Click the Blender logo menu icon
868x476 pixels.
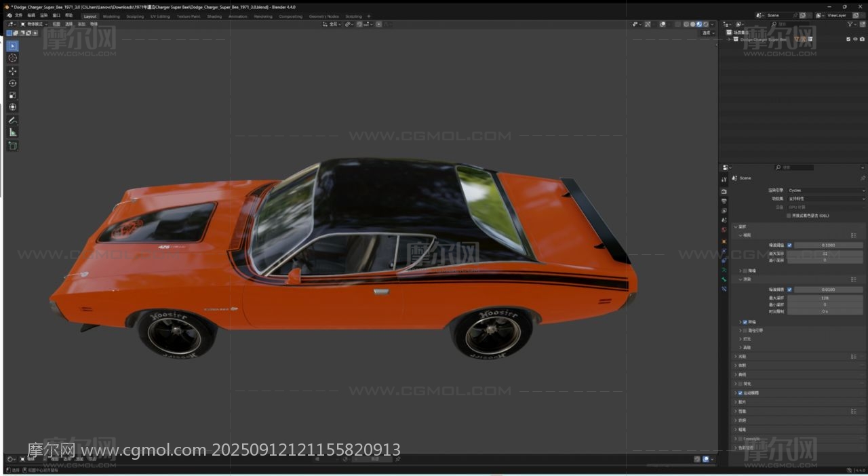9,16
